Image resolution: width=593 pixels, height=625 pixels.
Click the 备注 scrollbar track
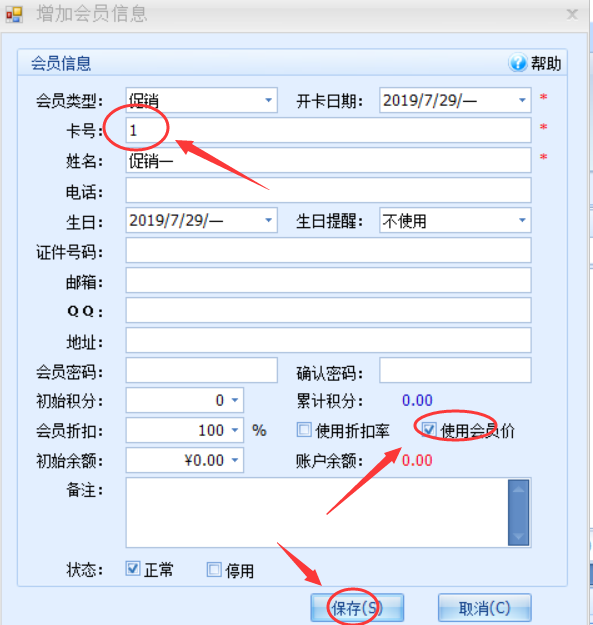(x=518, y=513)
